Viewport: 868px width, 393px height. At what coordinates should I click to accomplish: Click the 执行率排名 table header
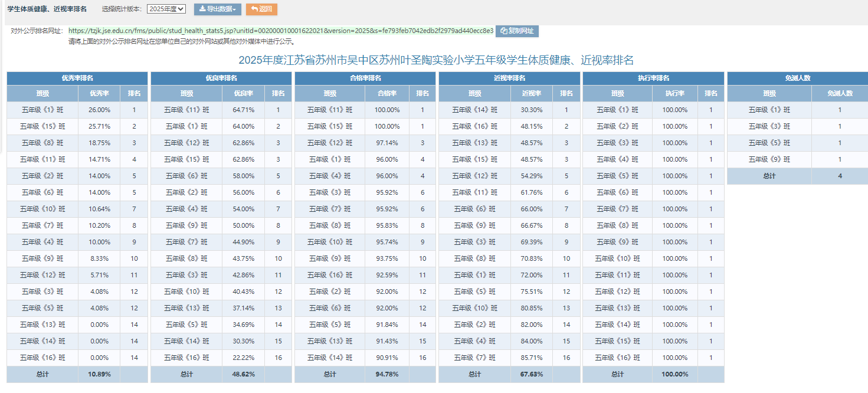[x=653, y=78]
